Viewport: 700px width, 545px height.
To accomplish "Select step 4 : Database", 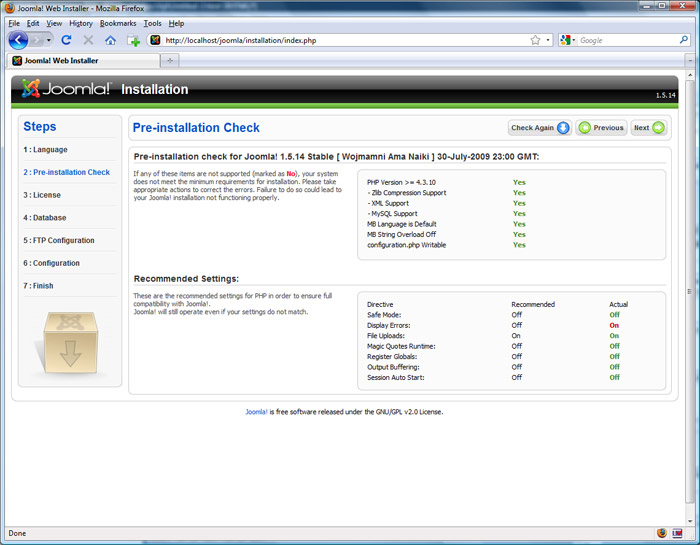I will [45, 218].
